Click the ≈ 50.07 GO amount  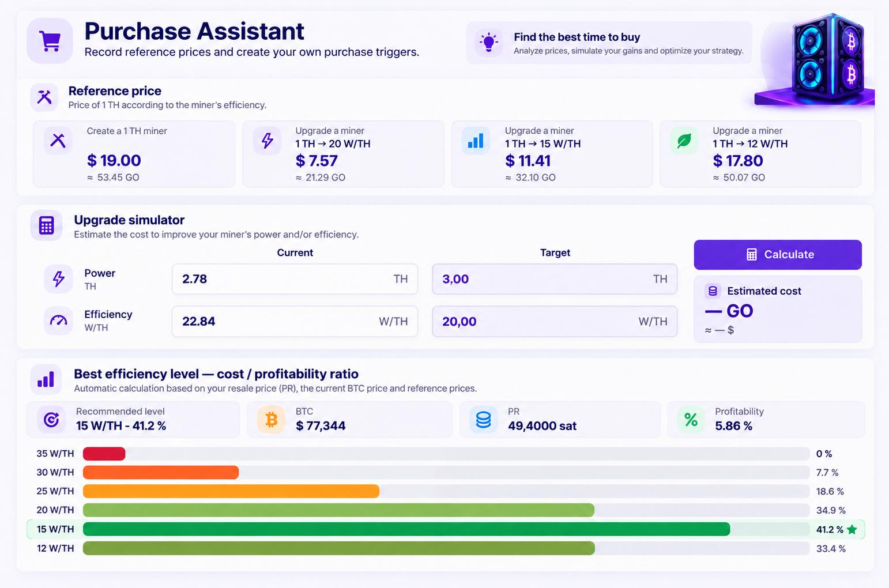click(739, 178)
